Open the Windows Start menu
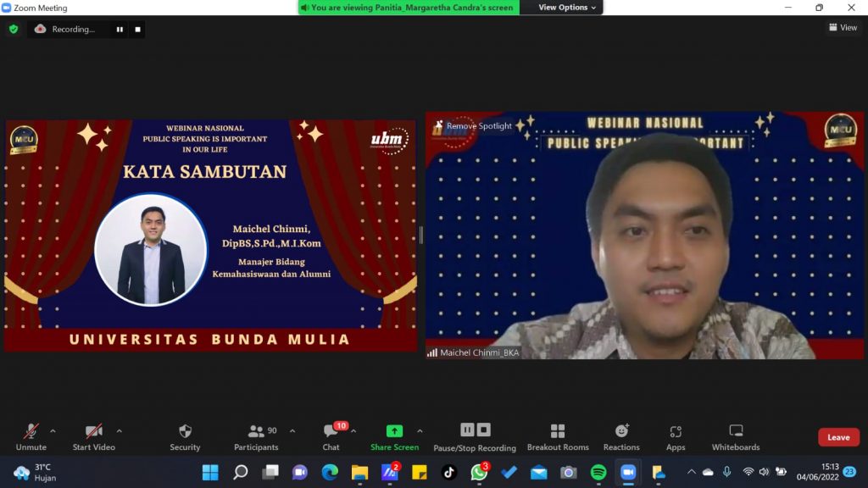Image resolution: width=868 pixels, height=488 pixels. click(x=210, y=472)
